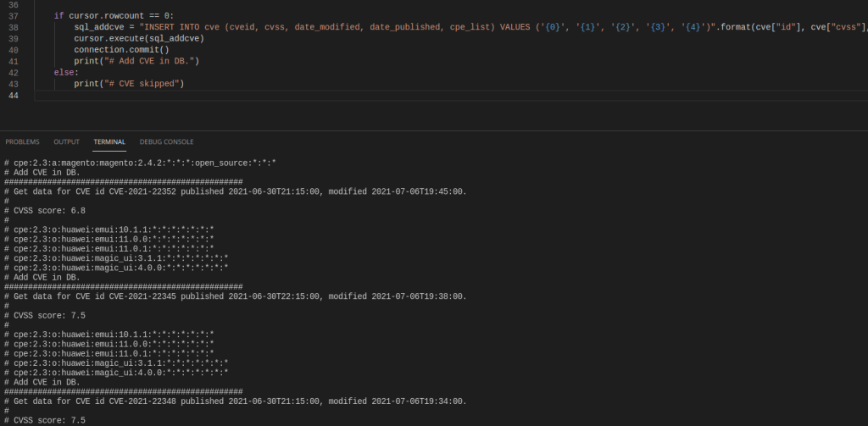Open the Output panel tab
Screen dimensions: 868x426
click(66, 141)
